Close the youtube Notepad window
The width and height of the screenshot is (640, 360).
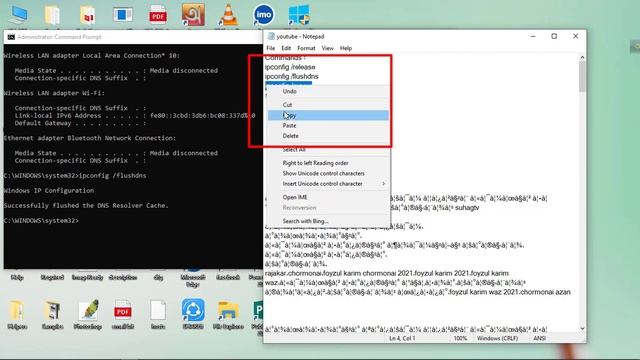point(576,36)
